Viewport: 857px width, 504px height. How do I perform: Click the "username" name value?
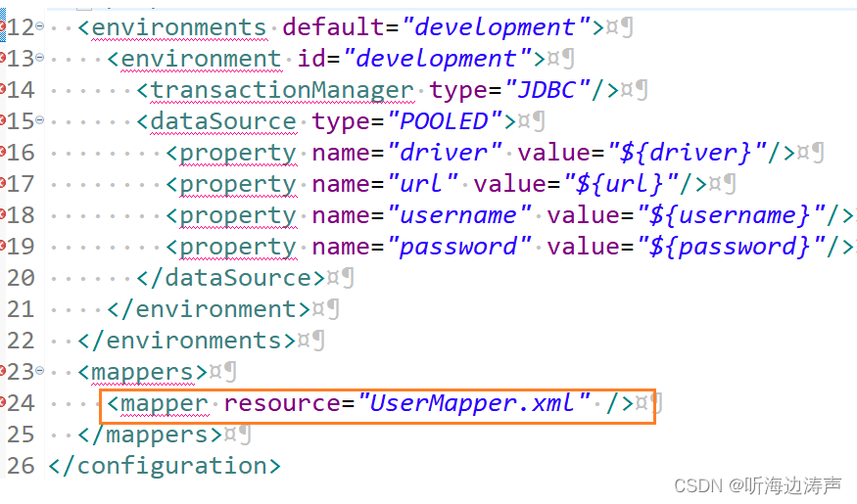[459, 215]
